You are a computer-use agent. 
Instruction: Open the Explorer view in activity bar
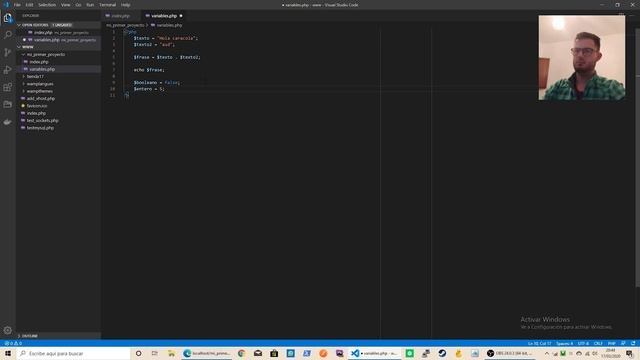pos(8,18)
